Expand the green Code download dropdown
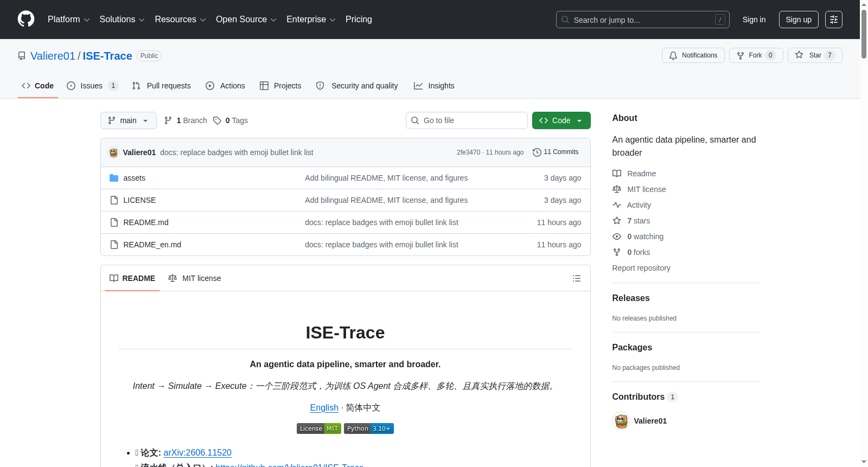 point(561,120)
